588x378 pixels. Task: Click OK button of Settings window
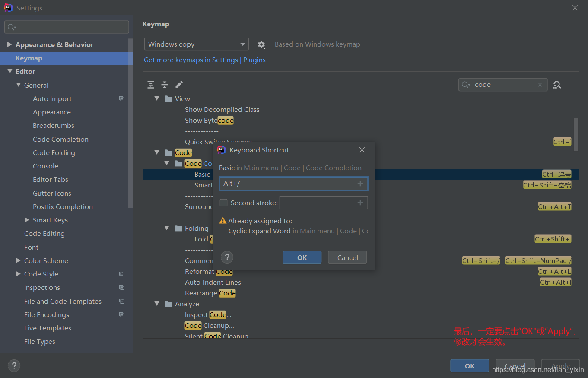tap(470, 366)
